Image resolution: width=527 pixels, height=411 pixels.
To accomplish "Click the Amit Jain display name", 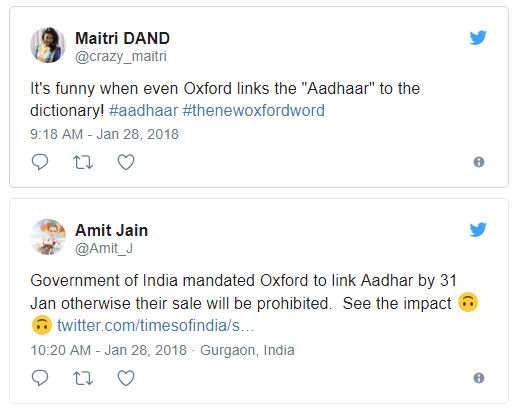I will (112, 231).
